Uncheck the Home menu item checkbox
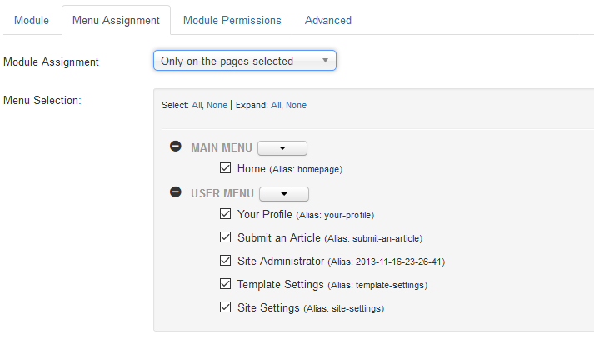594x364 pixels. pyautogui.click(x=226, y=167)
